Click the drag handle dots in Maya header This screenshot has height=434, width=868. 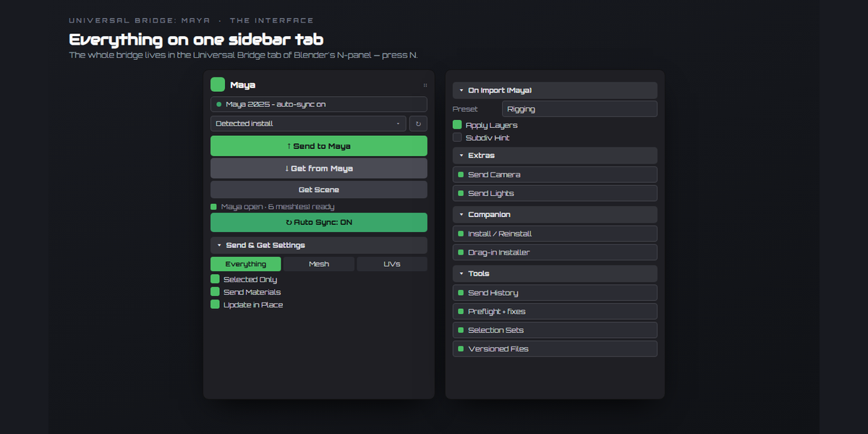[425, 85]
